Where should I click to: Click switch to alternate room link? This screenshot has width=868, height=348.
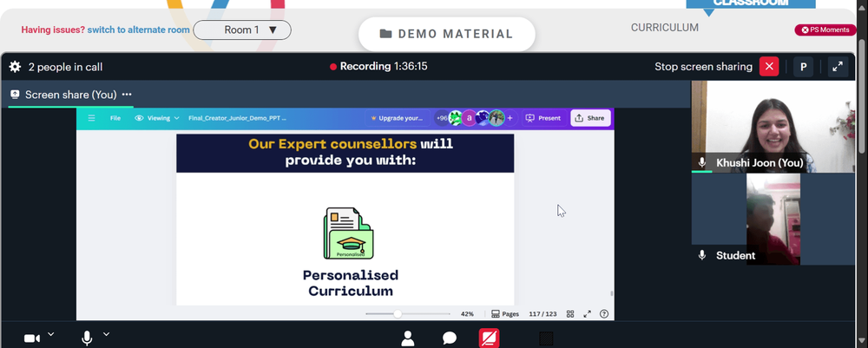click(138, 30)
